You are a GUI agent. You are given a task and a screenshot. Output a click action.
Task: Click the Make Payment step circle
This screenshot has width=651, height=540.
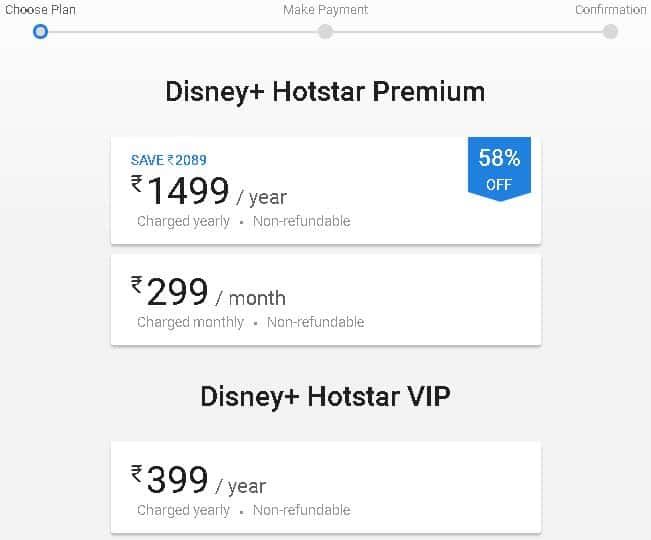tap(325, 31)
